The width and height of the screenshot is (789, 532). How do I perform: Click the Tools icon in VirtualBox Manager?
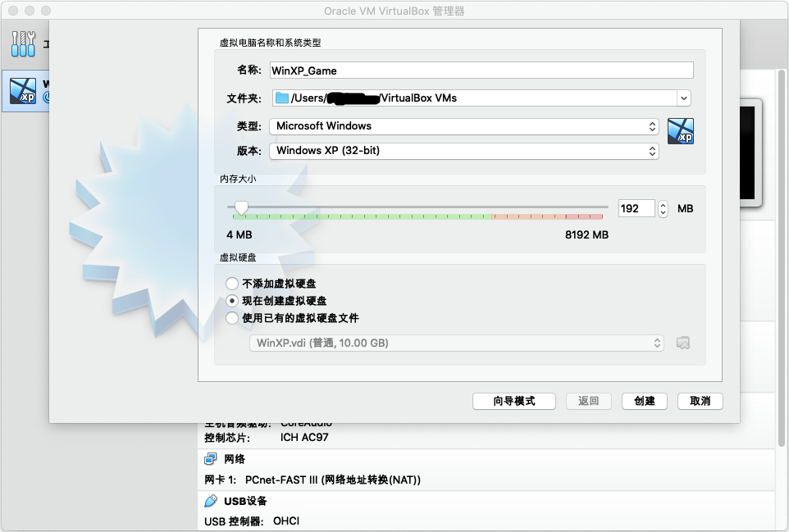pos(23,43)
